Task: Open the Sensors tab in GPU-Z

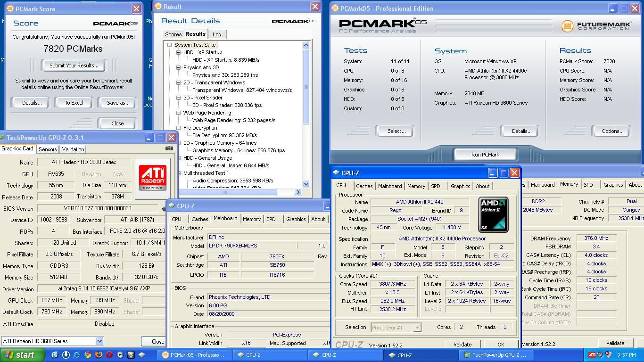Action: point(48,149)
